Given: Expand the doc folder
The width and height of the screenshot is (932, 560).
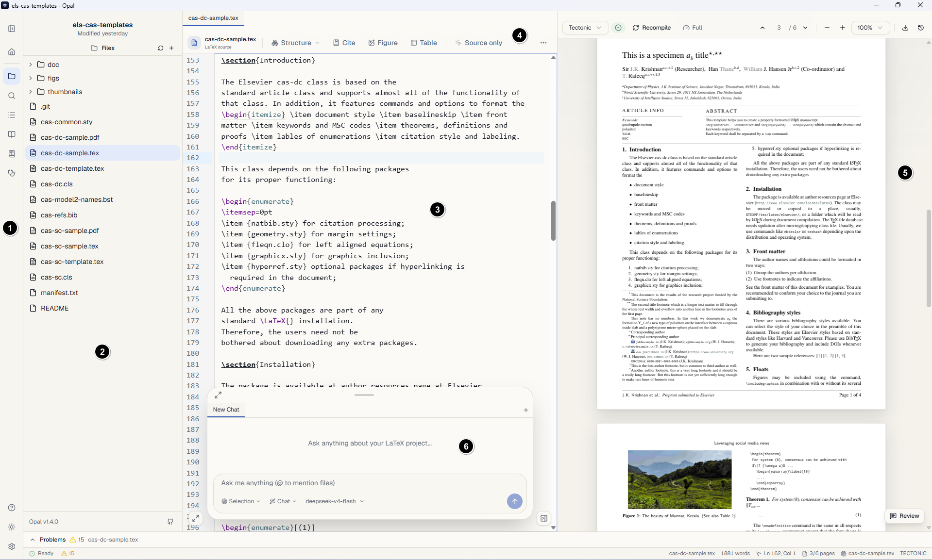Looking at the screenshot, I should point(102,65).
